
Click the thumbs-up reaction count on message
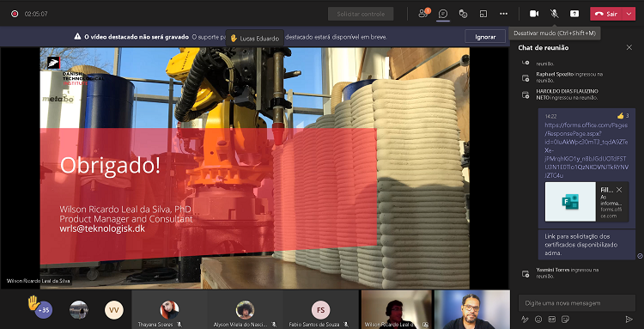coord(623,116)
